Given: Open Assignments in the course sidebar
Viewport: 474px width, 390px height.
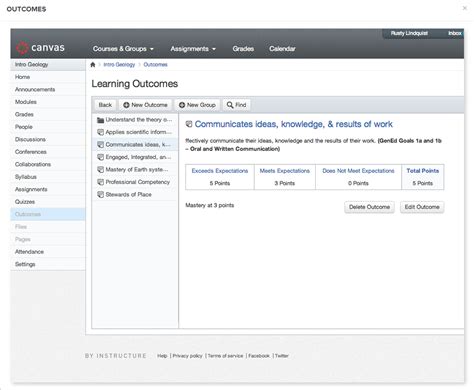Looking at the screenshot, I should (x=48, y=189).
